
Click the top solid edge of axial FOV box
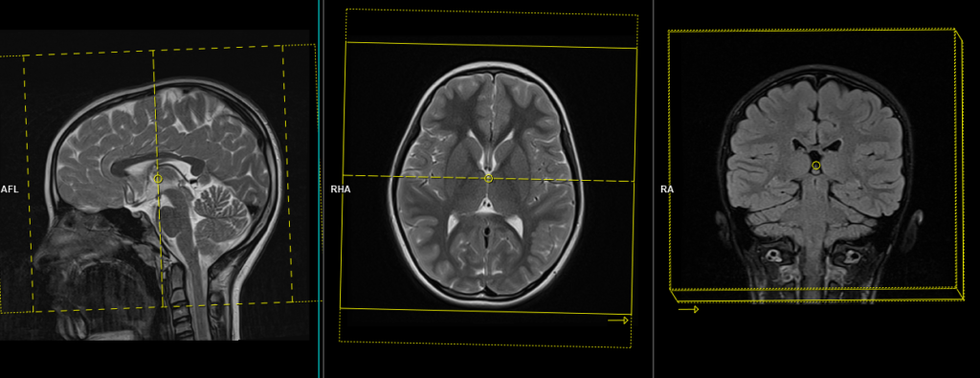tap(491, 45)
